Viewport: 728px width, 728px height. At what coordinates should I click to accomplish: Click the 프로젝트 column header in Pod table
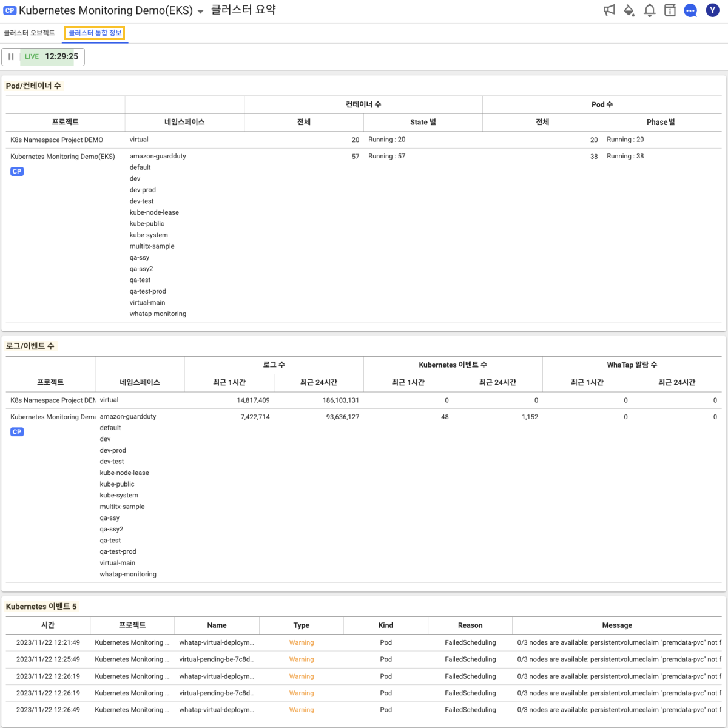pos(65,122)
